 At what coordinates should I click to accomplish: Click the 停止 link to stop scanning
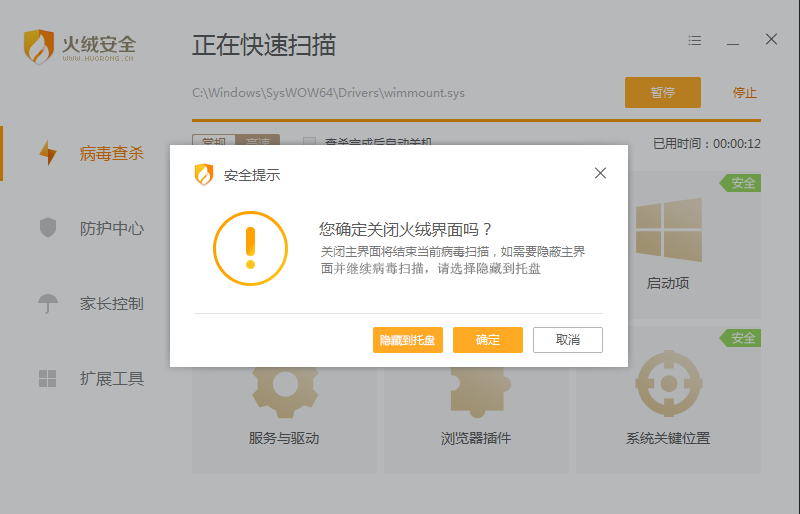(x=745, y=92)
